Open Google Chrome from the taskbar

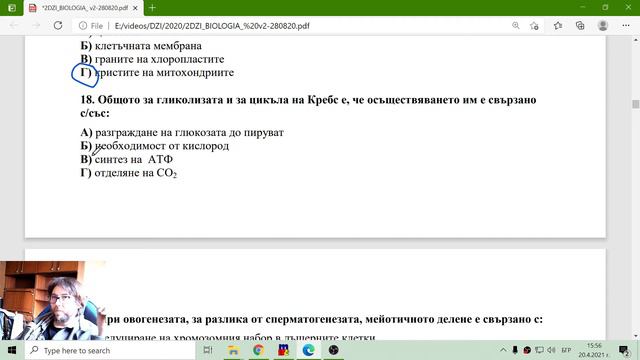tap(258, 350)
